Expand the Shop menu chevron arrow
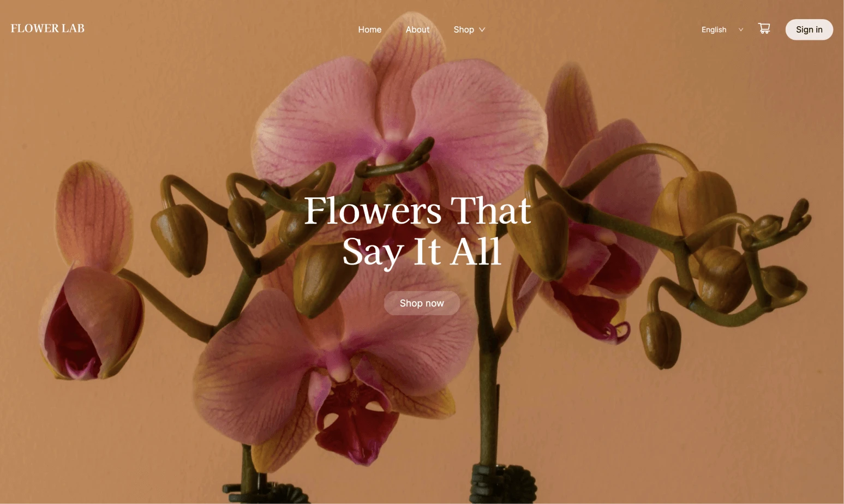The image size is (844, 504). point(482,29)
